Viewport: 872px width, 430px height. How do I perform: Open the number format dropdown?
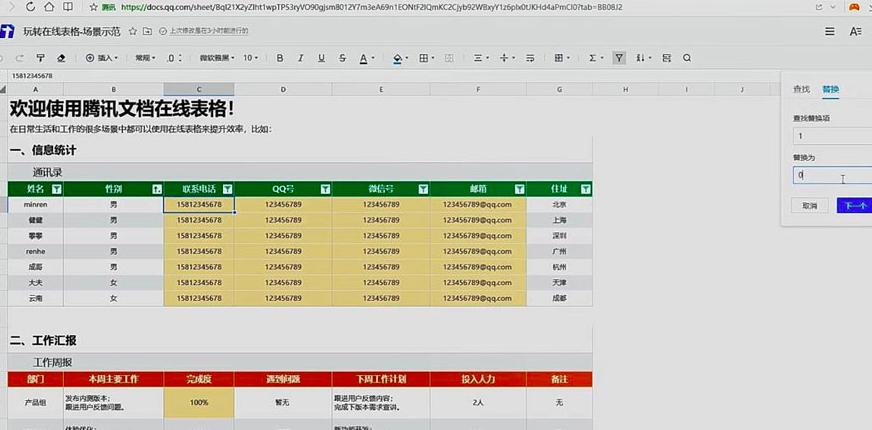(145, 58)
